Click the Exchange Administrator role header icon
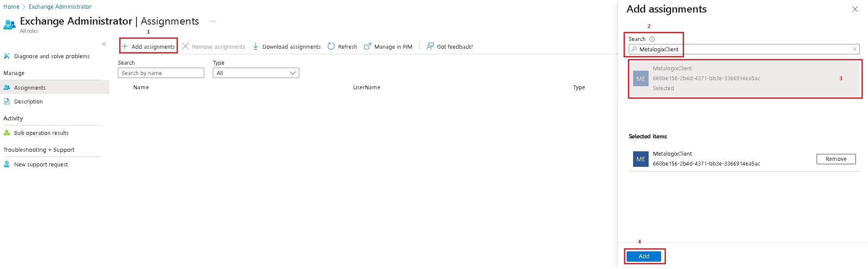868x269 pixels. coord(10,24)
